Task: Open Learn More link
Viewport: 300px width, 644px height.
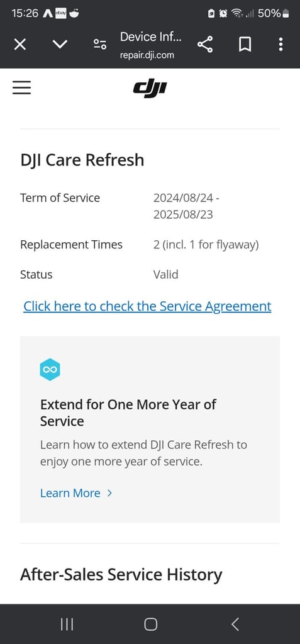Action: [70, 493]
